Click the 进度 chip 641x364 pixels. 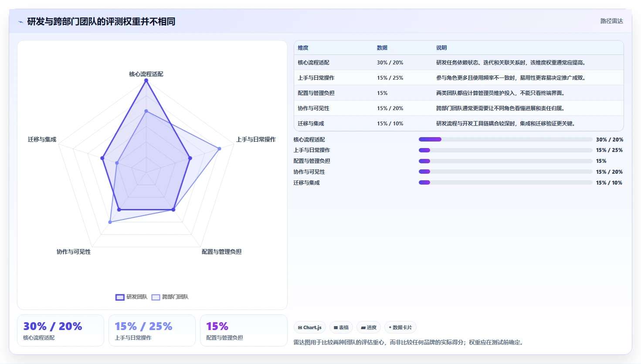click(369, 327)
